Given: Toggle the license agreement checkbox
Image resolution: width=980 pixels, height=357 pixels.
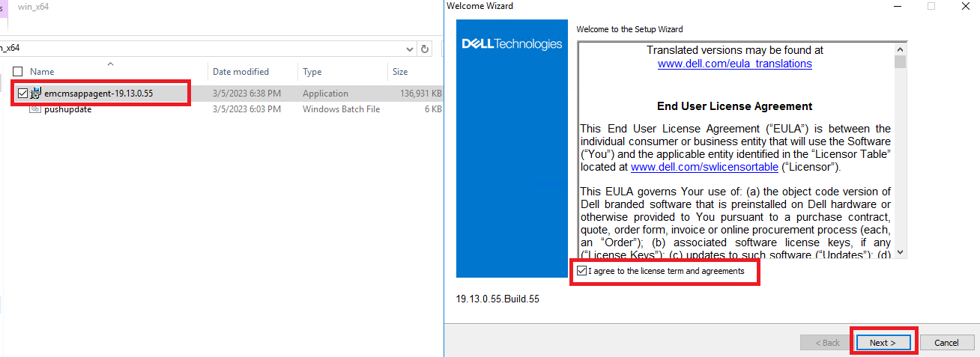Looking at the screenshot, I should click(581, 271).
